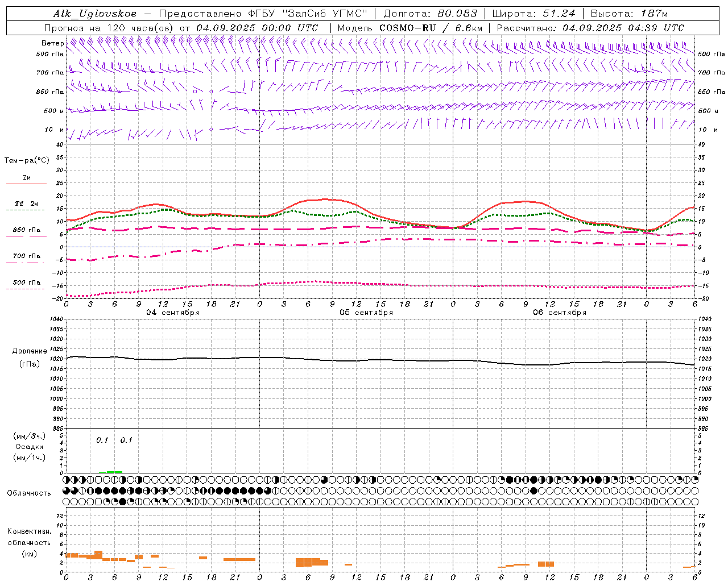This screenshot has width=728, height=582.
Task: Click the '(мм/1ч.)' precipitation unit label
Action: pyautogui.click(x=29, y=458)
